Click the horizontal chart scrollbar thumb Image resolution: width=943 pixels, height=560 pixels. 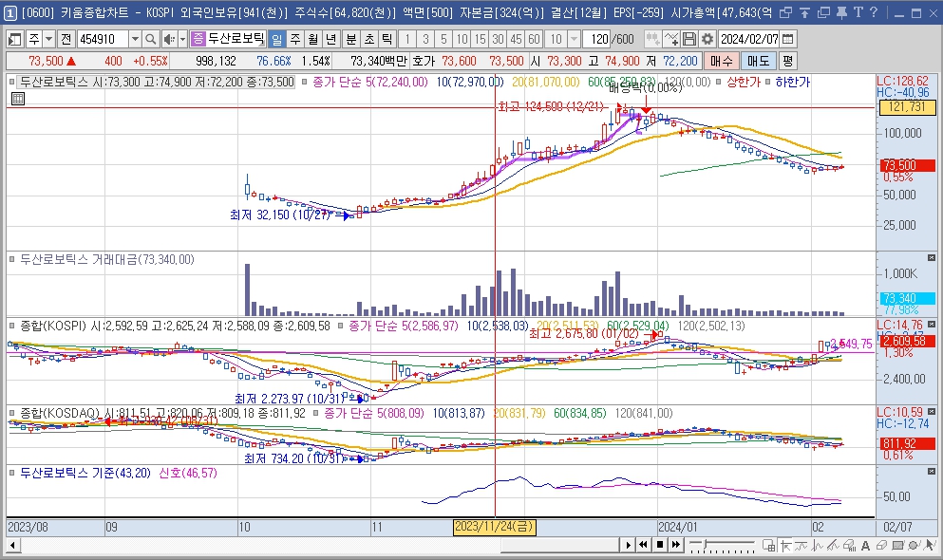pyautogui.click(x=558, y=545)
